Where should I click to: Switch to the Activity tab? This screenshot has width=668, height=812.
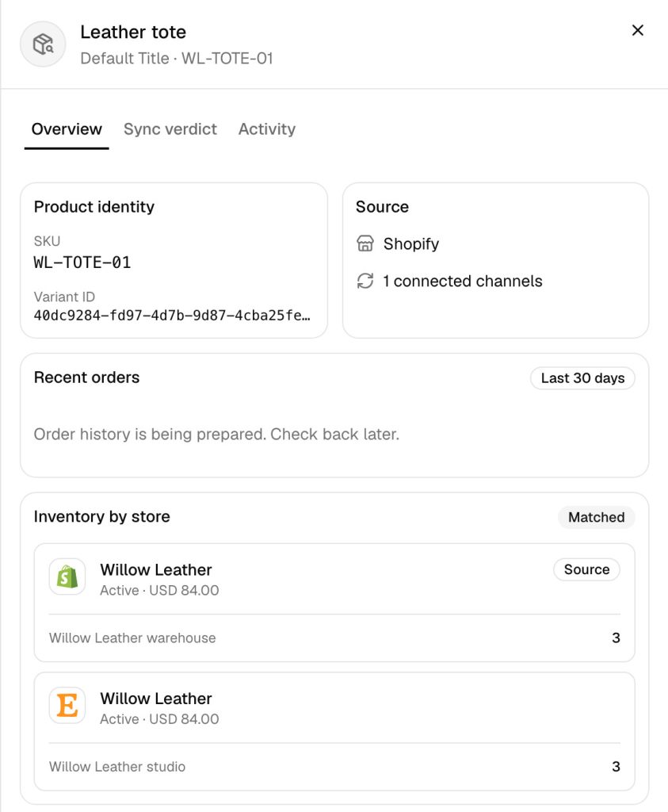click(267, 129)
